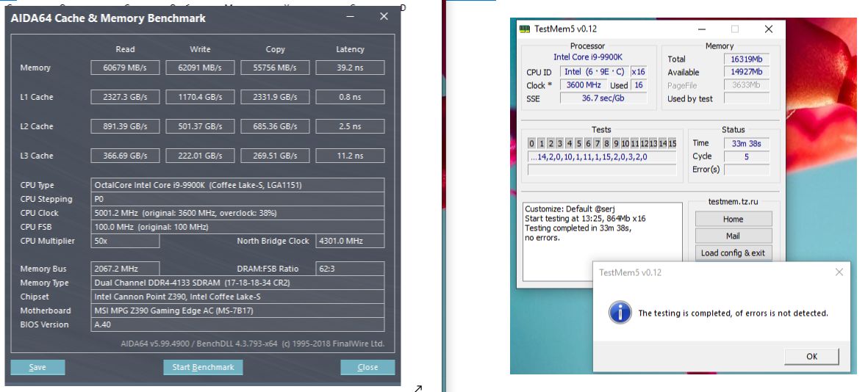Click L2 Cache Copy value 685.36 GB/s

(275, 126)
